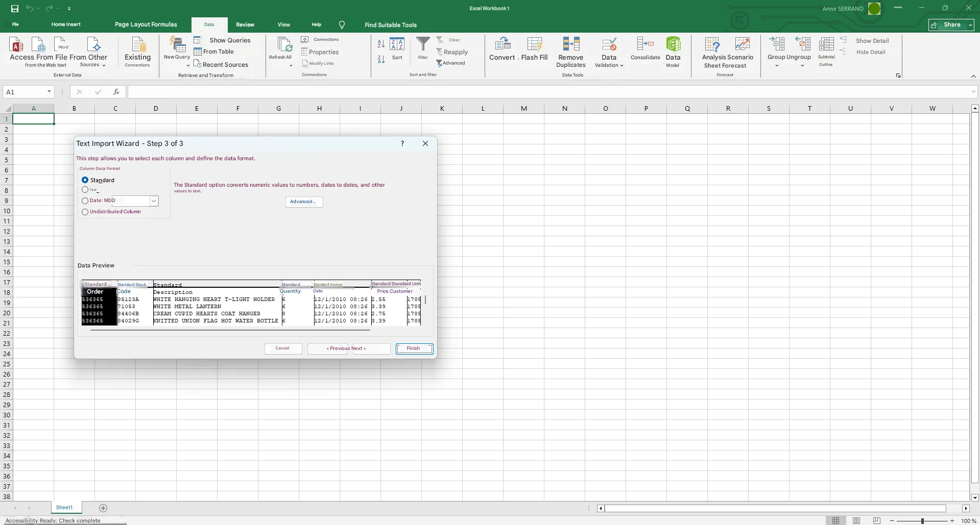Viewport: 980px width, 525px height.
Task: Click the Save icon in title bar
Action: click(14, 9)
